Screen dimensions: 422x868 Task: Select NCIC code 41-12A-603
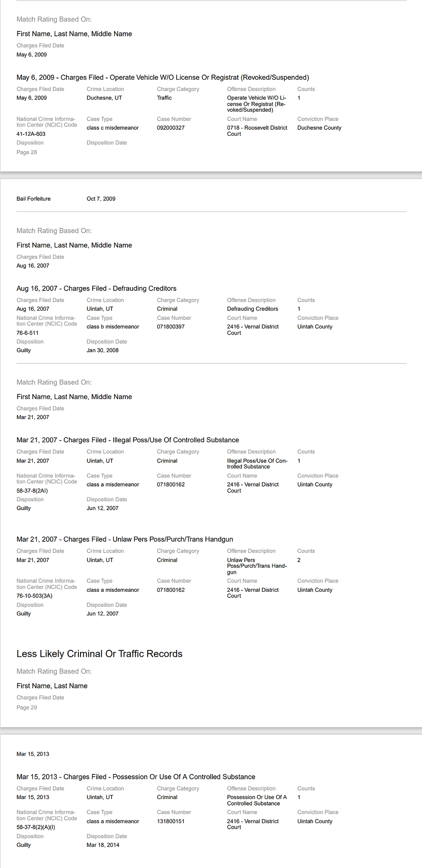click(31, 134)
